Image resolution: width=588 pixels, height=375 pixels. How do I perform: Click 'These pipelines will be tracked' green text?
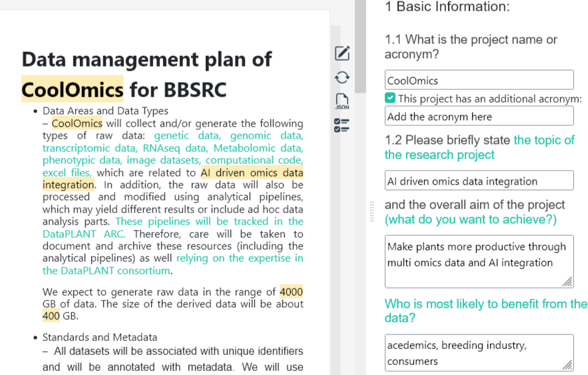[x=209, y=221]
